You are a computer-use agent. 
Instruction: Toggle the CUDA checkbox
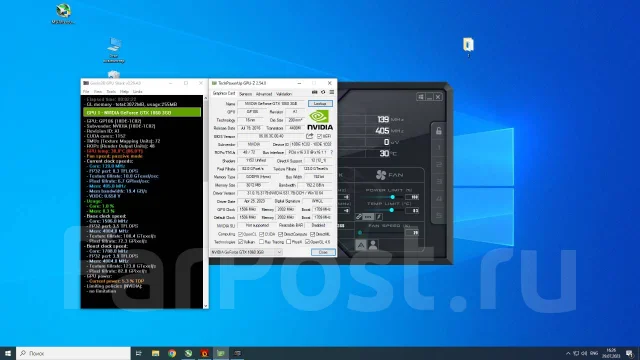pos(262,234)
